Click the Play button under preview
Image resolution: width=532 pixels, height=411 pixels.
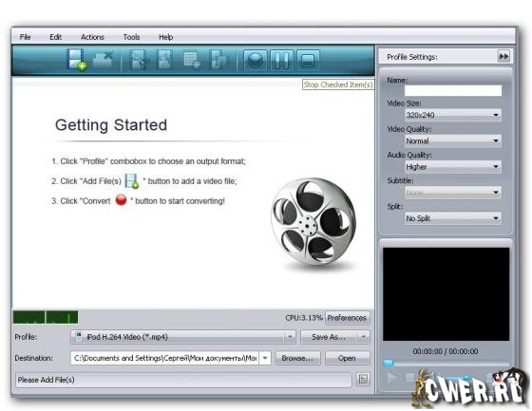(391, 377)
